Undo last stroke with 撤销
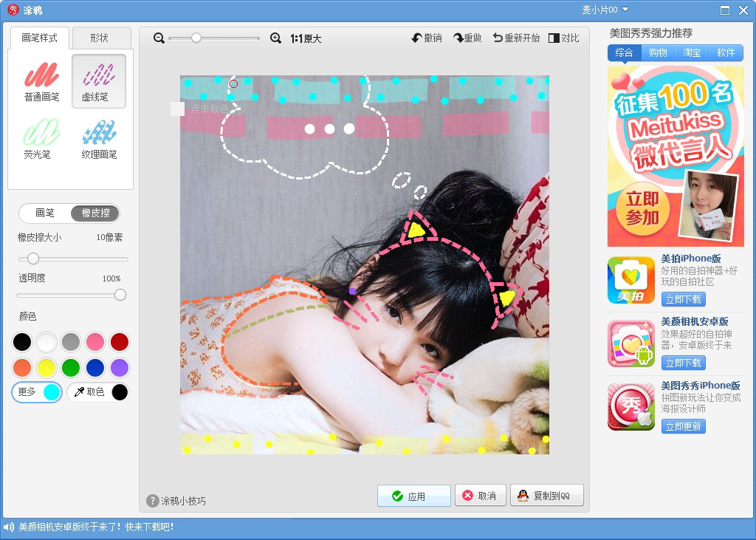 pyautogui.click(x=427, y=38)
